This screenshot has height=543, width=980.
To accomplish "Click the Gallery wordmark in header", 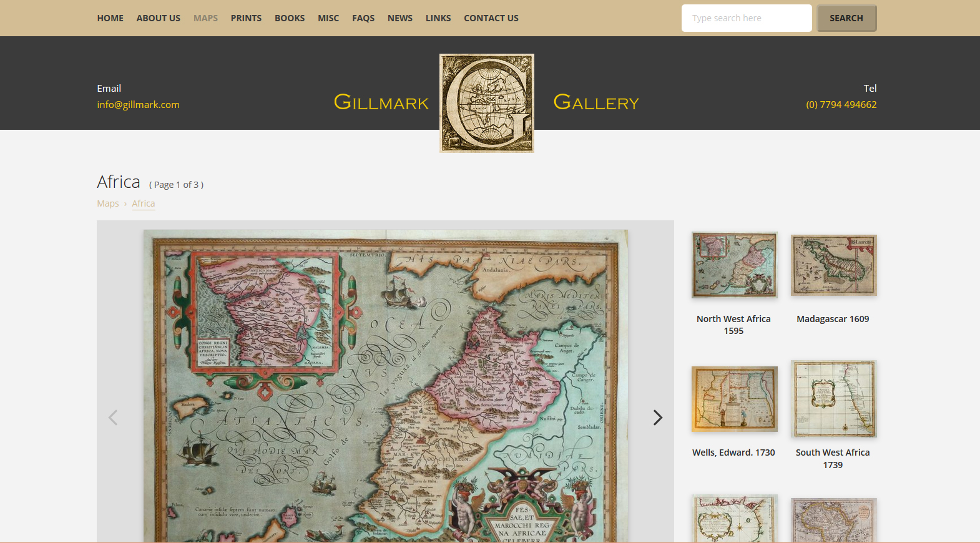I will point(596,102).
